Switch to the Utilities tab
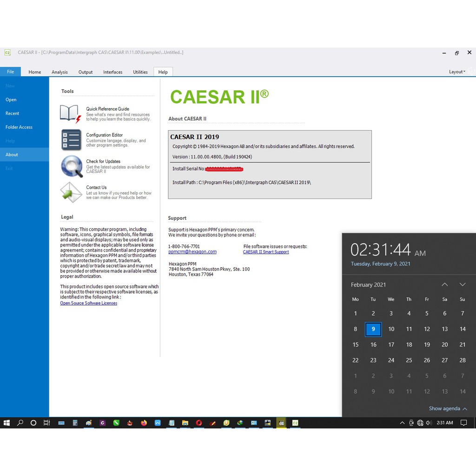 point(140,72)
